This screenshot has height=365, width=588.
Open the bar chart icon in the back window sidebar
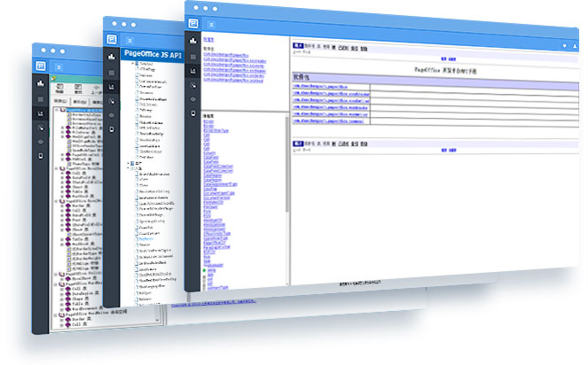[x=41, y=83]
